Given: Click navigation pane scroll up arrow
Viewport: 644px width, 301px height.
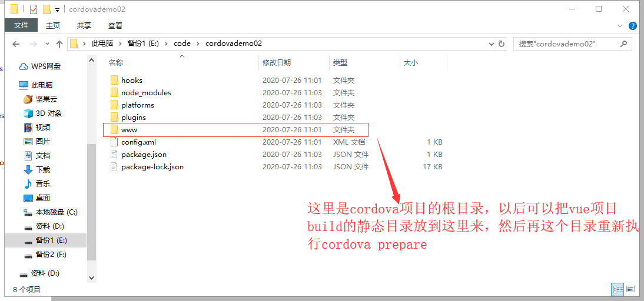Looking at the screenshot, I should [x=92, y=60].
